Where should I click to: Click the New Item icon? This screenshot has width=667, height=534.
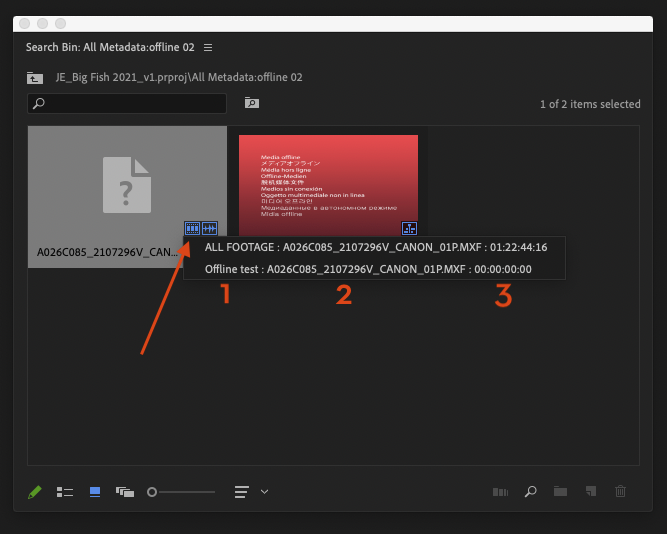point(590,492)
